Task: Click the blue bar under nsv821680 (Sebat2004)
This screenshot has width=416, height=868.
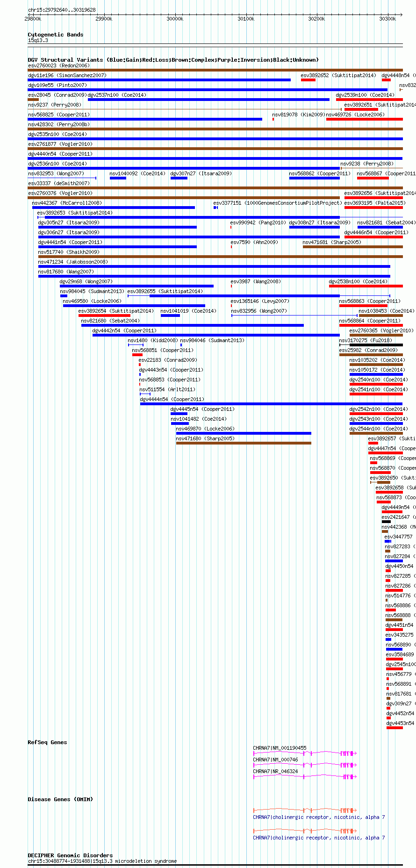Action: pyautogui.click(x=193, y=325)
